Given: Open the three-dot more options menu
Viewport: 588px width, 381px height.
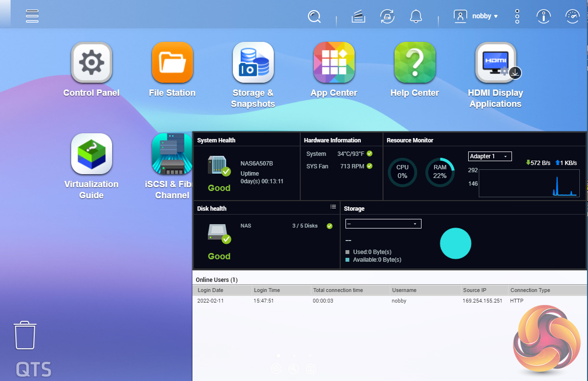Looking at the screenshot, I should [x=517, y=16].
